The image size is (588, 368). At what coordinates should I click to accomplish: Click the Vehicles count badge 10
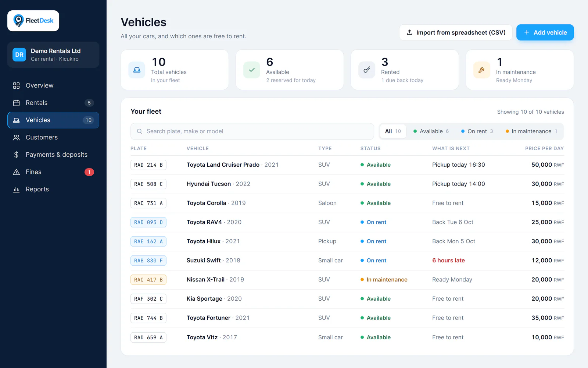click(x=89, y=120)
